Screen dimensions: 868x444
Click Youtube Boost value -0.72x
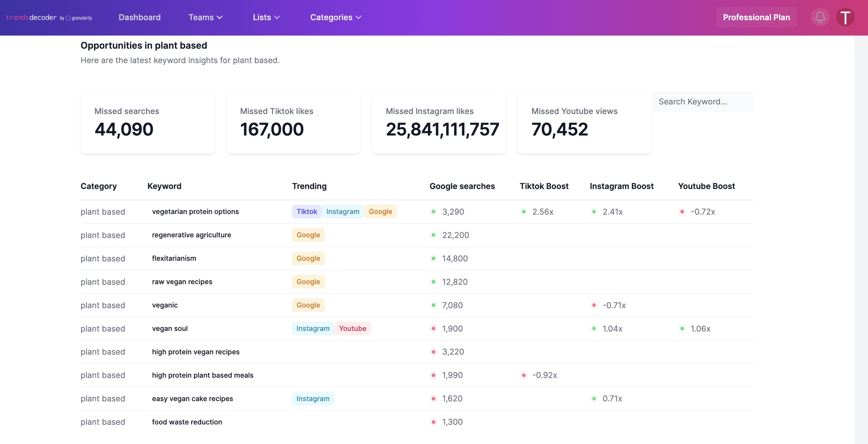click(x=703, y=211)
